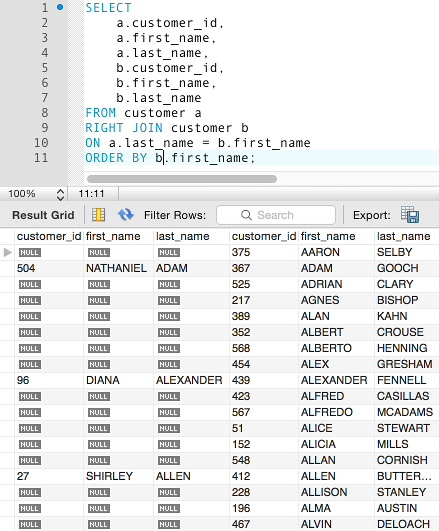The image size is (439, 531).
Task: Click the last last_name column header
Action: (403, 236)
